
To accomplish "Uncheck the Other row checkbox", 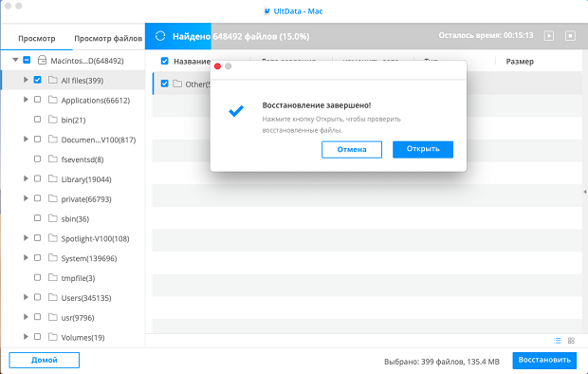I will pyautogui.click(x=164, y=84).
